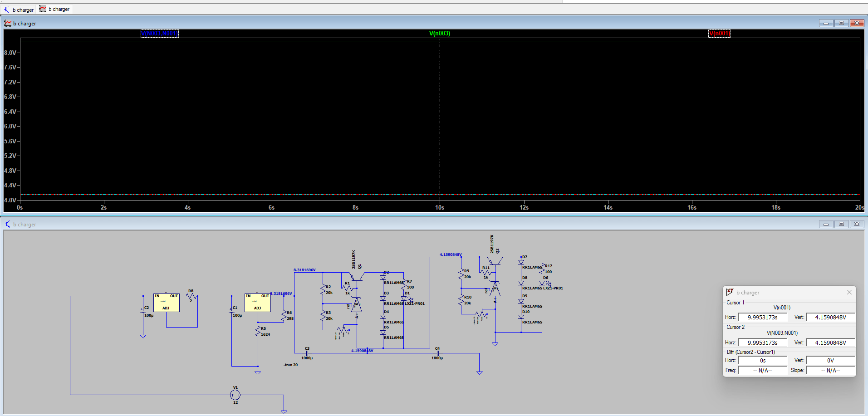The height and width of the screenshot is (416, 868).
Task: Click the Cursor 1 Horz value field
Action: click(762, 317)
